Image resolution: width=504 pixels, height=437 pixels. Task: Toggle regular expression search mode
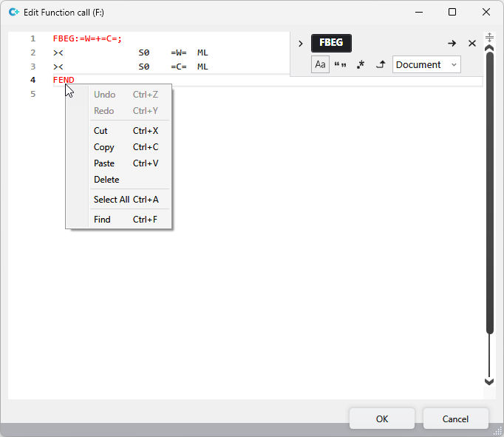(x=360, y=65)
